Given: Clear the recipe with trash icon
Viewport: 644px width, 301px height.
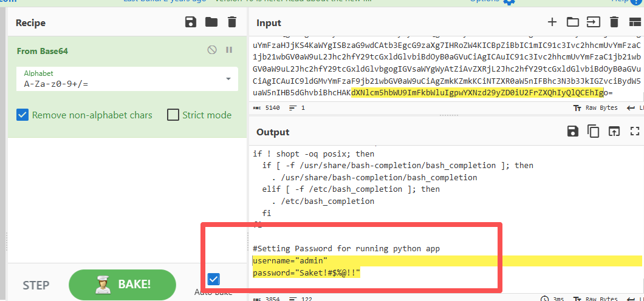Looking at the screenshot, I should [231, 22].
